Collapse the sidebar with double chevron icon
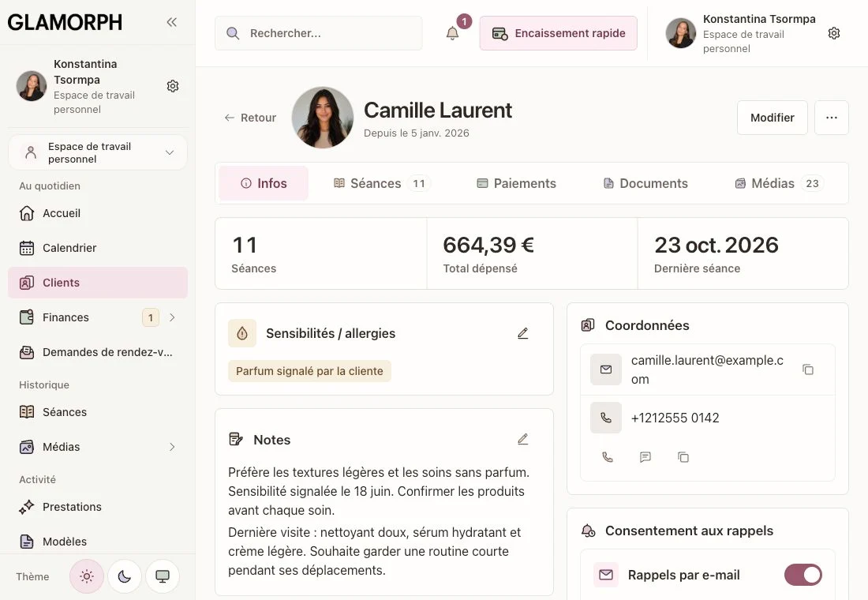Image resolution: width=868 pixels, height=600 pixels. point(171,22)
